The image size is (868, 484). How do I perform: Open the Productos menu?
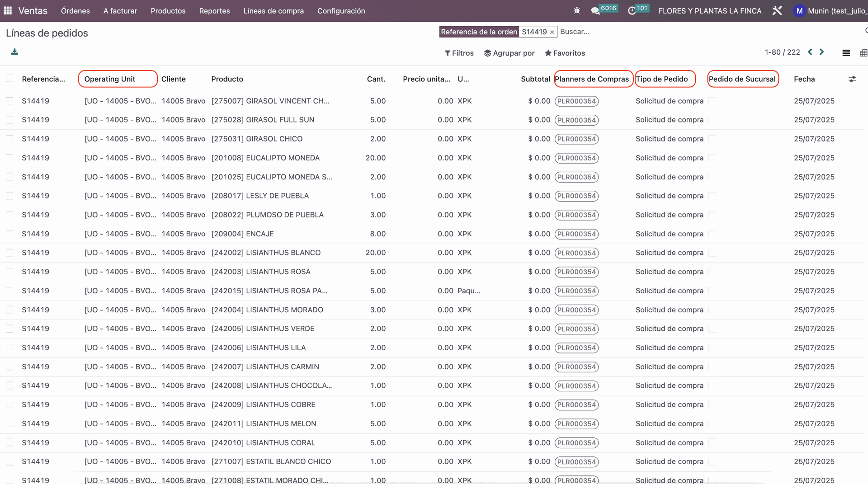[168, 11]
